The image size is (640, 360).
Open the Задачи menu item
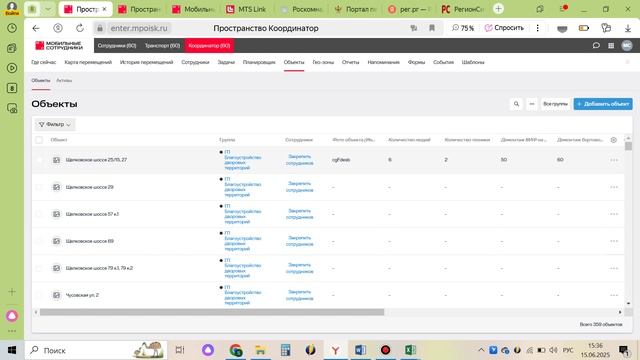pos(226,62)
